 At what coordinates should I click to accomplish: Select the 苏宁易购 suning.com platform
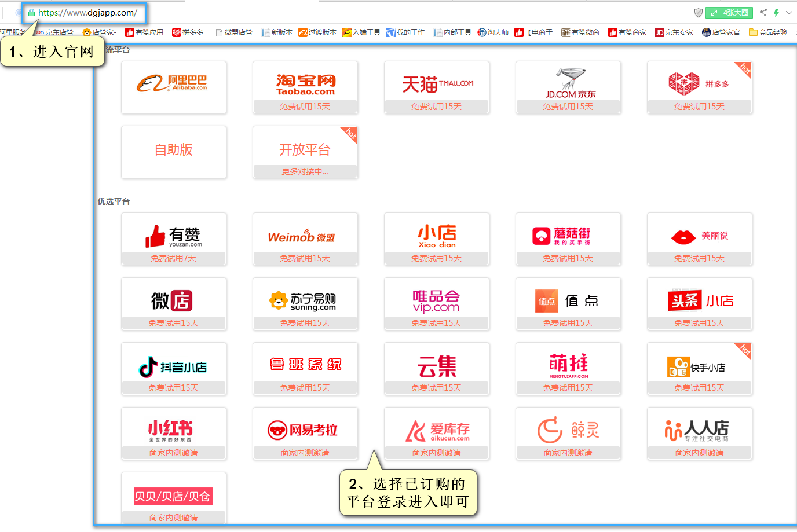pyautogui.click(x=305, y=304)
